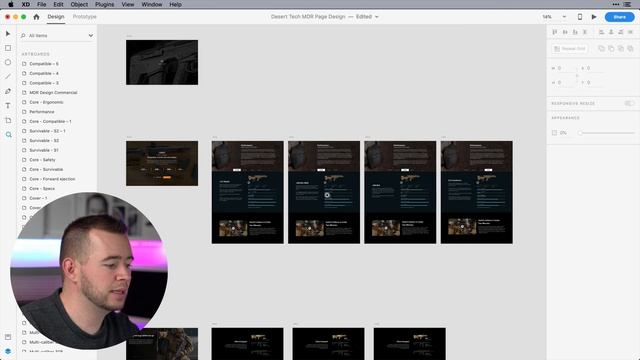
Task: Open the Apple menu
Action: [x=11, y=4]
